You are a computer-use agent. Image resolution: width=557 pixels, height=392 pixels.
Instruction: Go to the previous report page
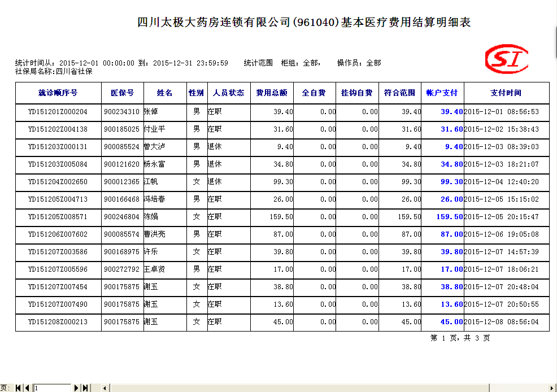click(27, 387)
